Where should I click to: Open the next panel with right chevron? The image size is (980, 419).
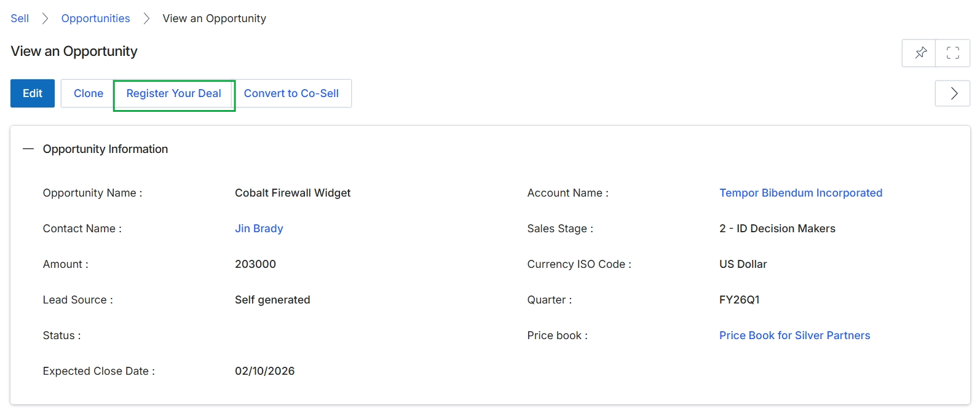click(953, 93)
